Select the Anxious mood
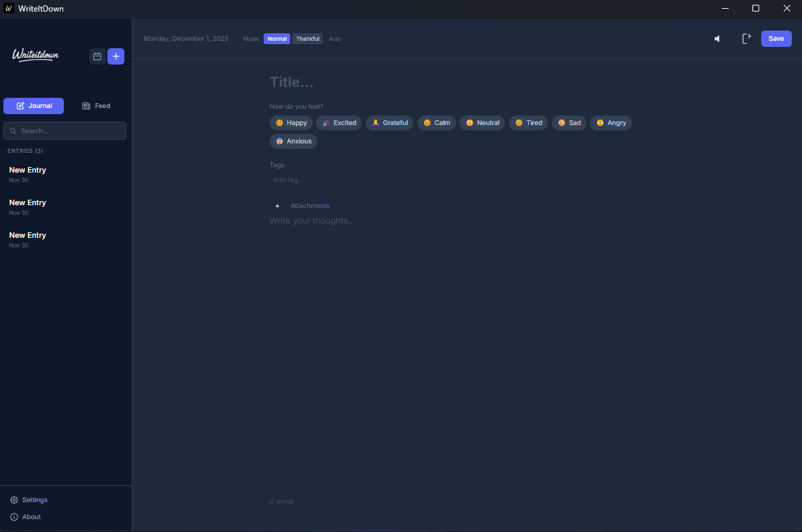This screenshot has height=532, width=802. point(294,141)
